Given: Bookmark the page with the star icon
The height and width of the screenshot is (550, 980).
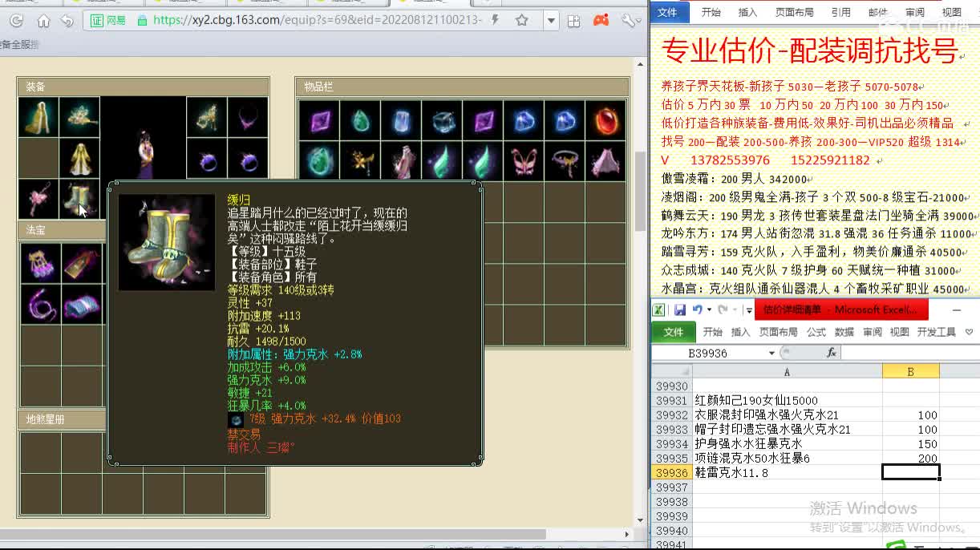Looking at the screenshot, I should tap(521, 20).
